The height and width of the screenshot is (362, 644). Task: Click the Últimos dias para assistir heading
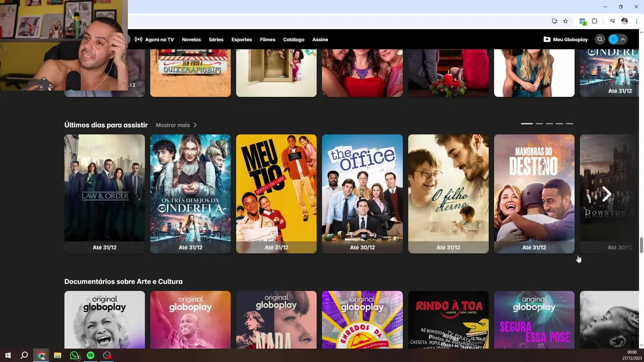click(106, 125)
